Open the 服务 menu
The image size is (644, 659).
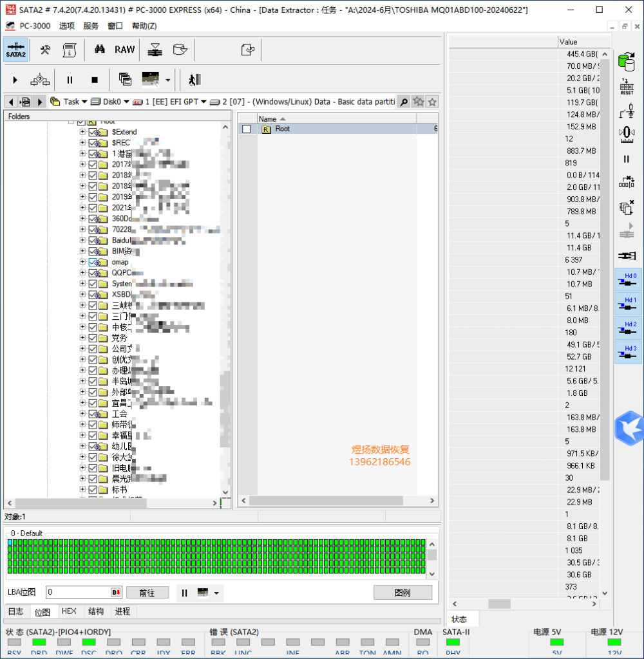point(91,26)
